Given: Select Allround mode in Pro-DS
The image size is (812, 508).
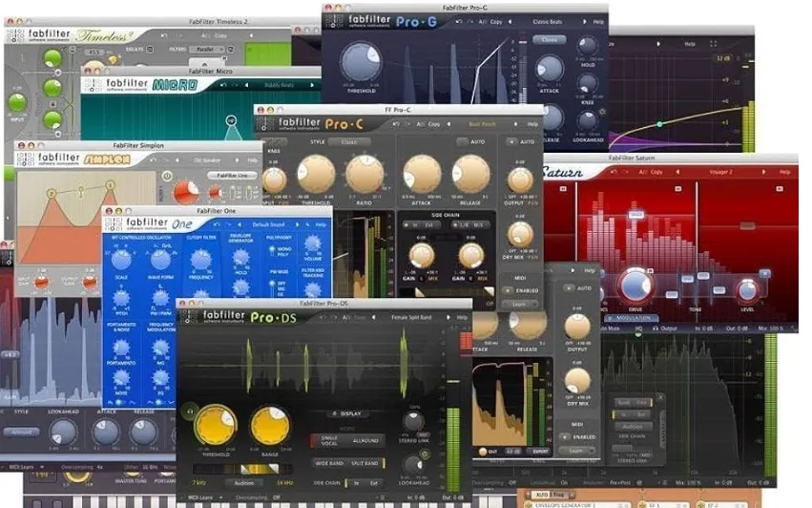Looking at the screenshot, I should coord(365,440).
